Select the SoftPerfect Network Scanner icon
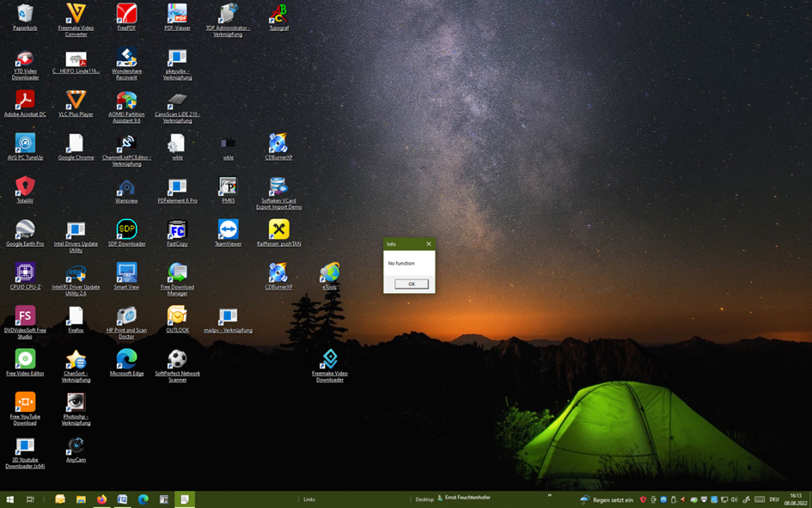This screenshot has height=508, width=812. [x=177, y=365]
